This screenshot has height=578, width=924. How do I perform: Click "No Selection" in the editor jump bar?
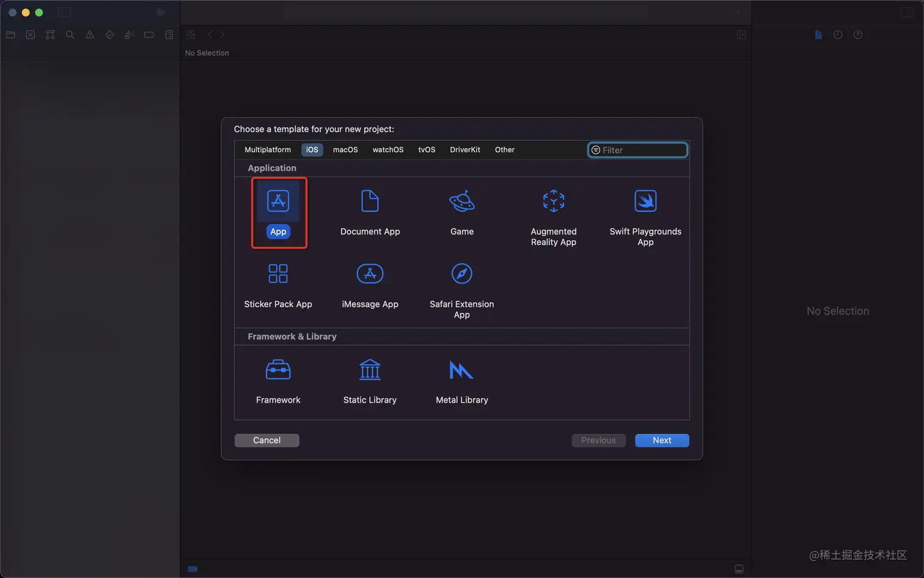point(207,53)
